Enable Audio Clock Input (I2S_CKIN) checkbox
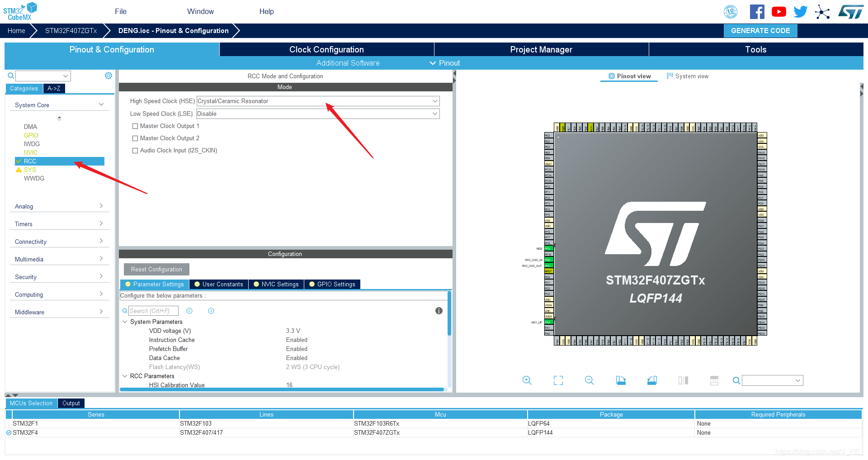 [x=135, y=151]
